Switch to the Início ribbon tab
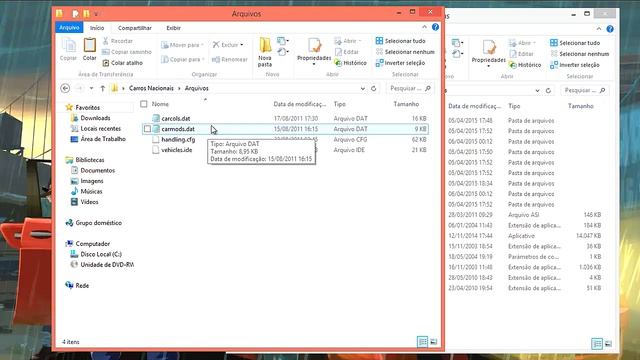 pos(97,28)
